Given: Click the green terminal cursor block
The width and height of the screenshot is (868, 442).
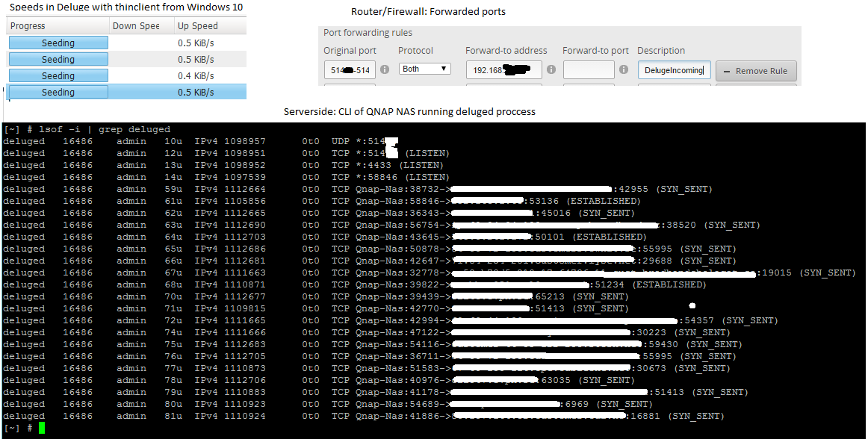Looking at the screenshot, I should coord(42,428).
